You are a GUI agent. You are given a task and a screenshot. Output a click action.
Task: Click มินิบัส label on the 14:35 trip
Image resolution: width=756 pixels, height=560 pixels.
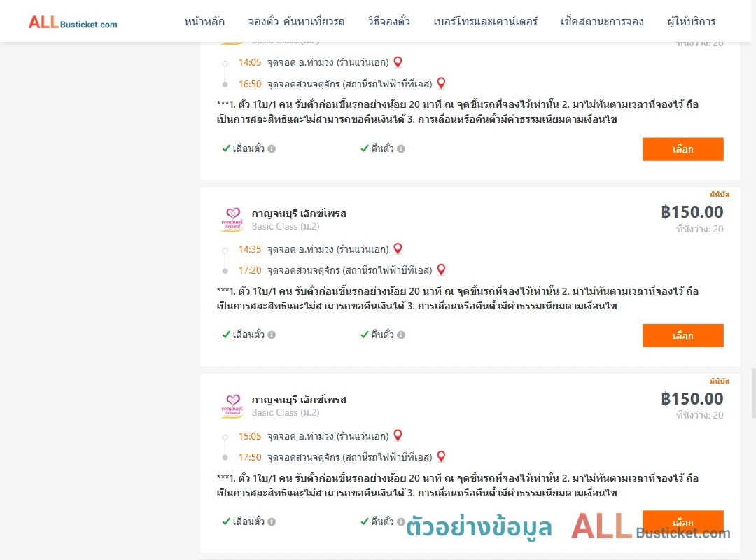720,195
